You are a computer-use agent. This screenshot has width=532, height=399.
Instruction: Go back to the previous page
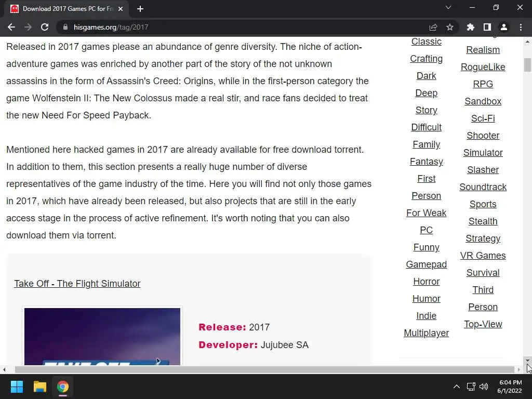coord(11,27)
